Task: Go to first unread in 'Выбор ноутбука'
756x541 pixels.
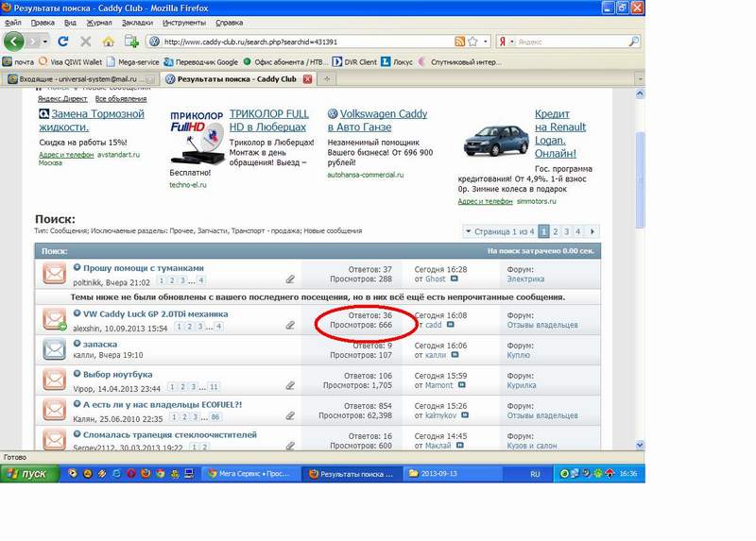Action: coord(77,374)
